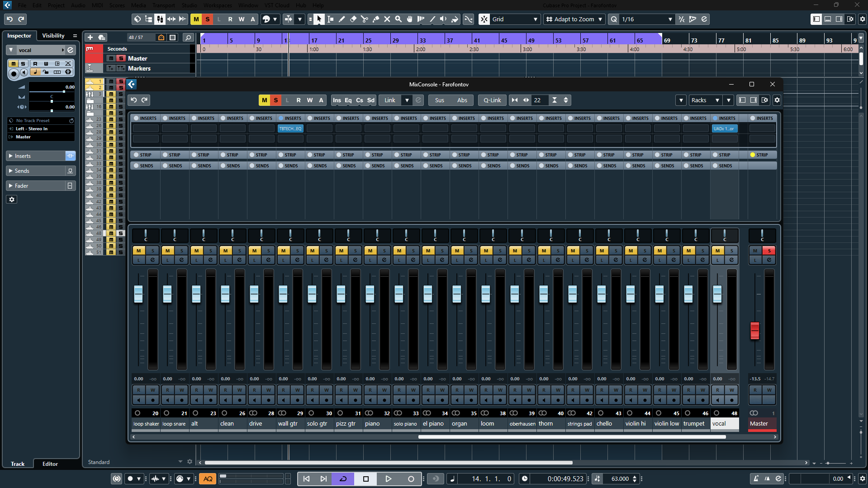
Task: Open the track search magnifier icon
Action: [x=189, y=38]
